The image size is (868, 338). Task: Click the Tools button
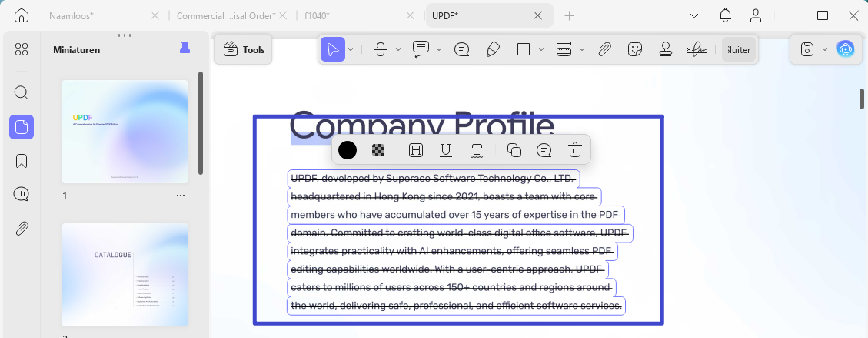244,50
